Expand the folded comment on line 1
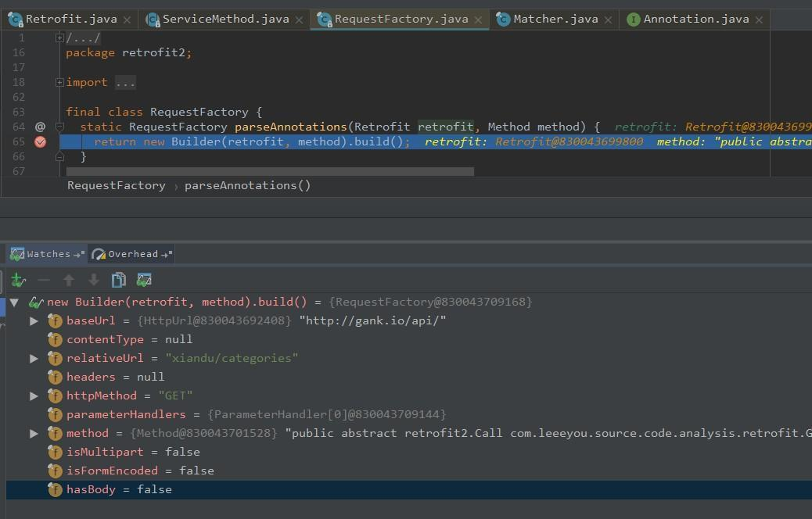The height and width of the screenshot is (519, 812). tap(59, 38)
